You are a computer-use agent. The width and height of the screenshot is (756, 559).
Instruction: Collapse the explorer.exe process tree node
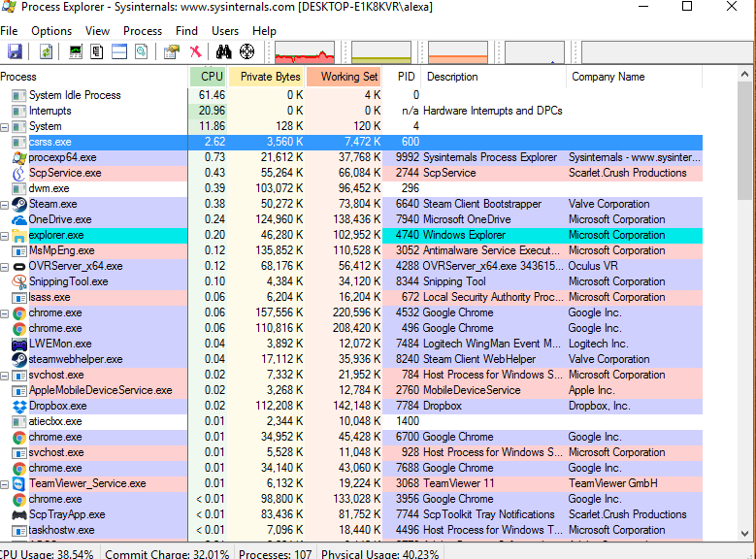coord(5,236)
